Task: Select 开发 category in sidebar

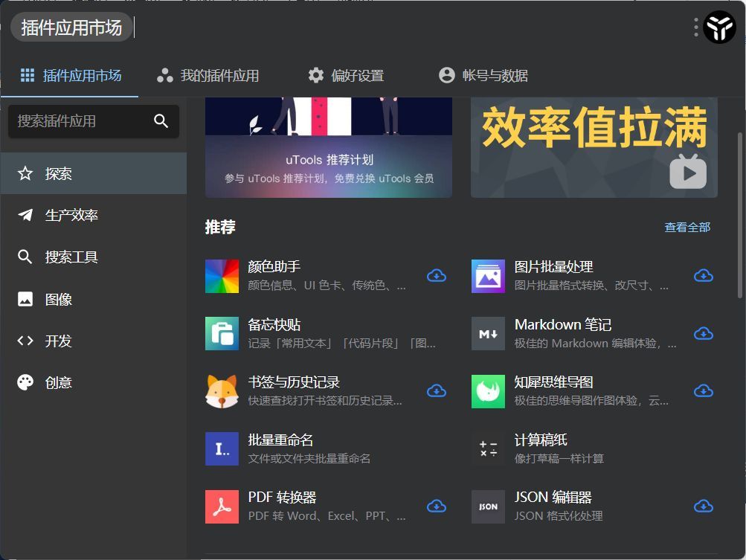Action: tap(94, 341)
